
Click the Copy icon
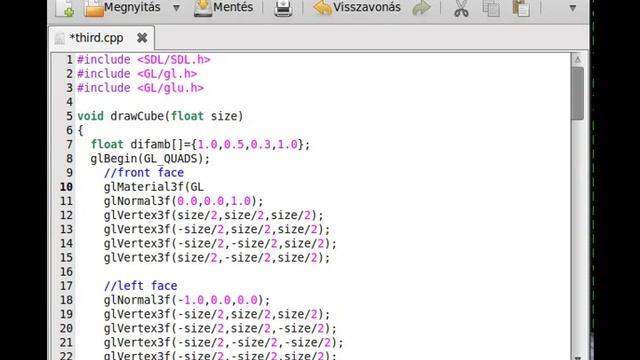(491, 8)
